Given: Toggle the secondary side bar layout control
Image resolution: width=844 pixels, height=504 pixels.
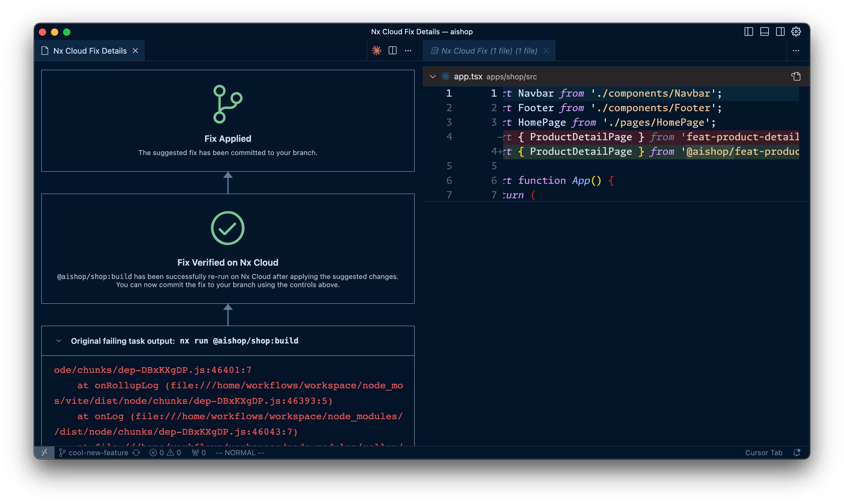Looking at the screenshot, I should coord(780,31).
